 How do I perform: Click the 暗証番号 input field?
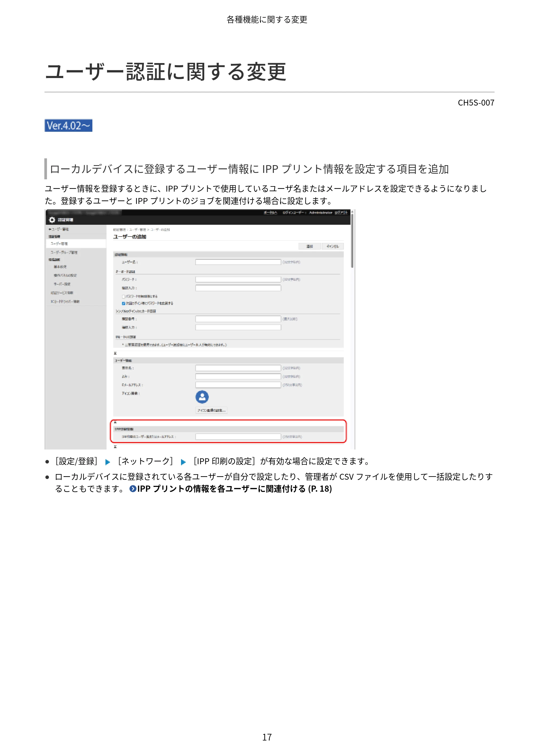point(238,319)
